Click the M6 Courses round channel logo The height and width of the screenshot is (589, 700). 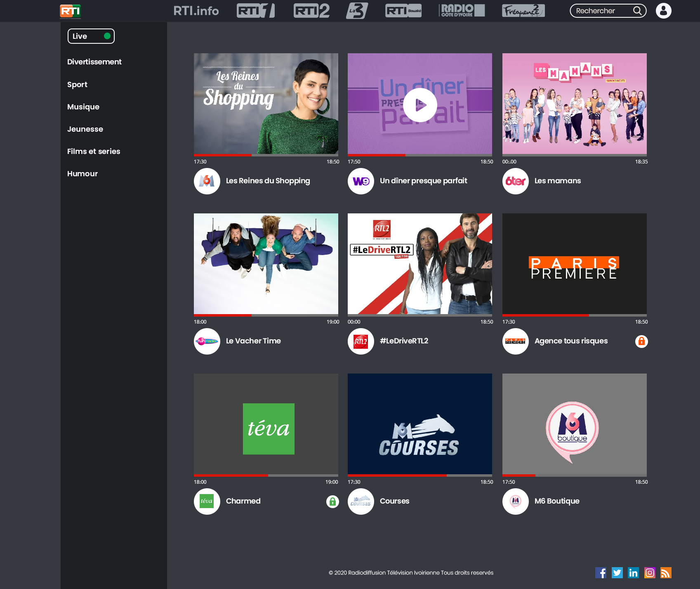[361, 501]
